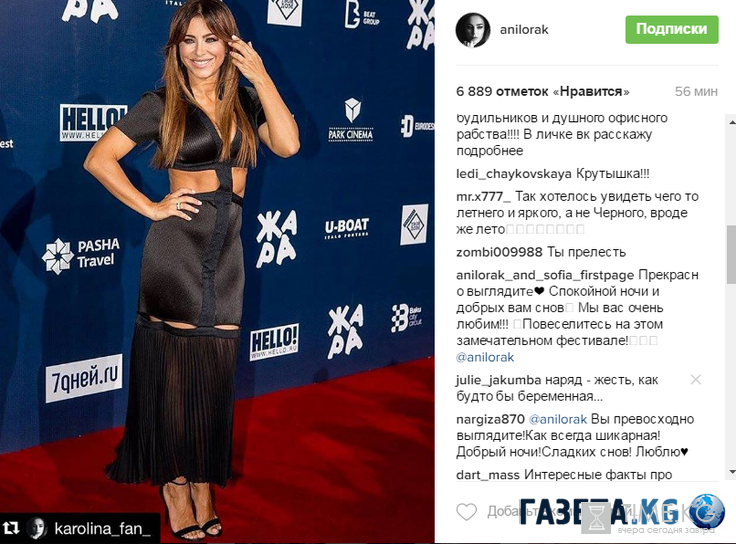The height and width of the screenshot is (544, 736).
Task: Open anilorak username link in header
Action: click(524, 30)
